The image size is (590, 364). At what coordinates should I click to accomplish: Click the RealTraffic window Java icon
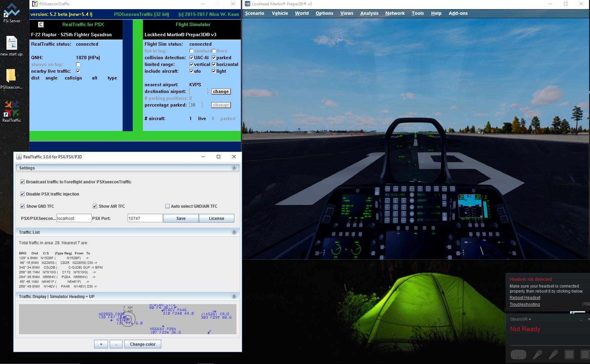(19, 157)
